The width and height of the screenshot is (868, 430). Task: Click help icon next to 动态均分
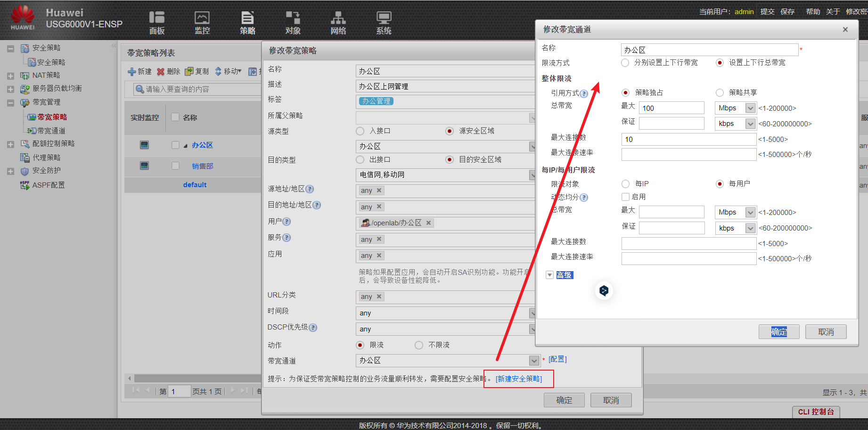pyautogui.click(x=584, y=198)
